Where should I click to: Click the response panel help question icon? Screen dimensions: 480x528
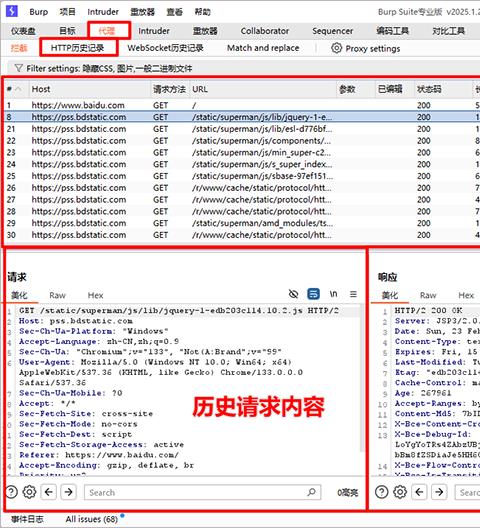tap(382, 492)
